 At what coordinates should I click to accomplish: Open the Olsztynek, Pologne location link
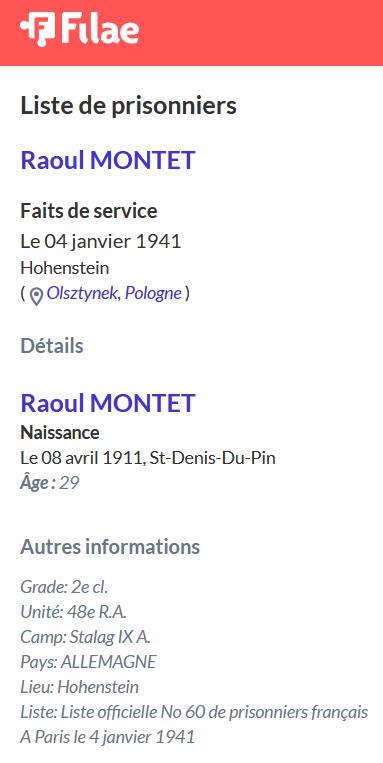[x=114, y=293]
